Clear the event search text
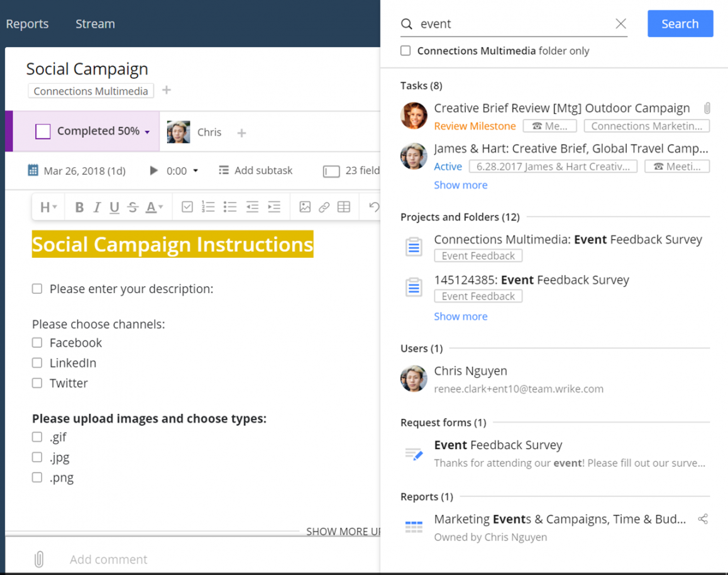Screen dimensions: 728x575 620,24
